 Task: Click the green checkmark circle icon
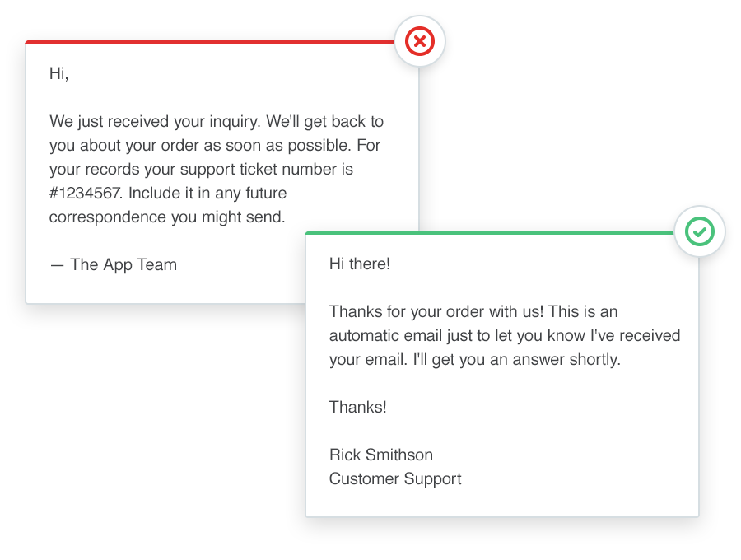point(700,231)
